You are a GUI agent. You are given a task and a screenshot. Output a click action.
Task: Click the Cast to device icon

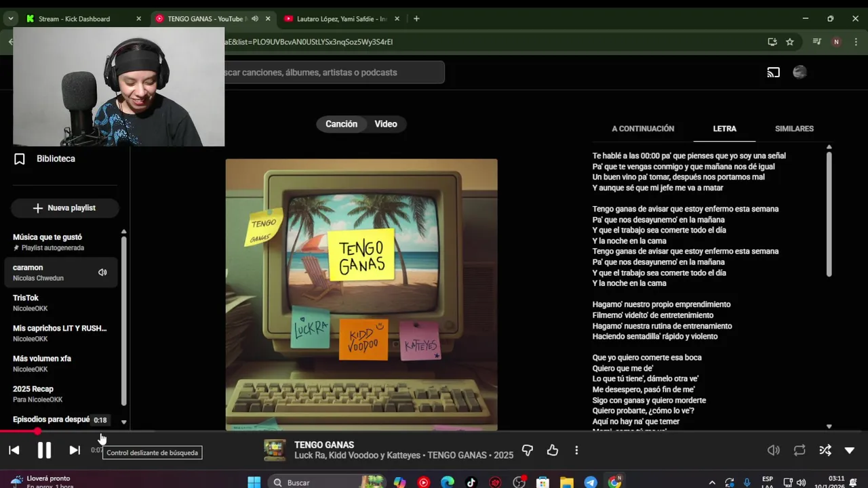pyautogui.click(x=773, y=73)
